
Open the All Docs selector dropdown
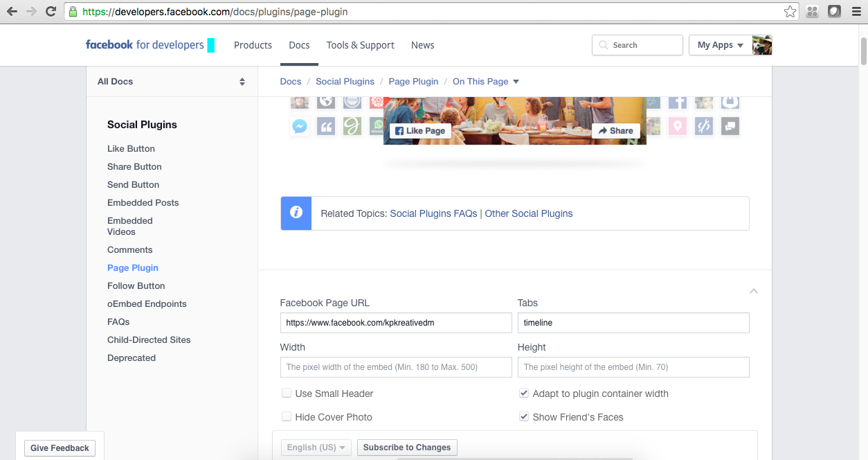pyautogui.click(x=172, y=81)
